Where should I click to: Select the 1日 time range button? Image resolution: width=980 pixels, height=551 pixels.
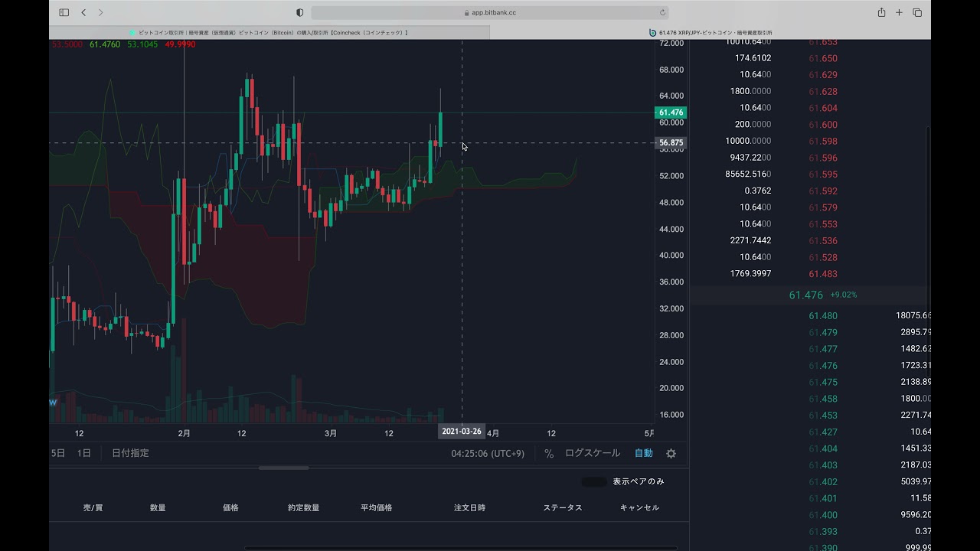pos(83,453)
